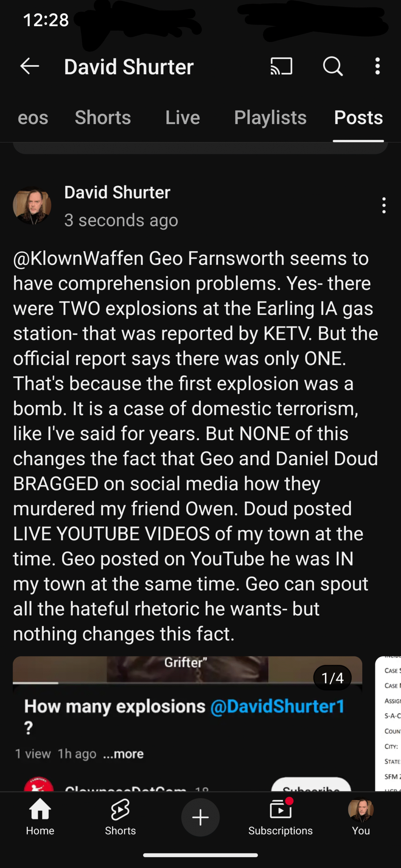Screen dimensions: 401x868
Task: Open the You profile tab
Action: [x=361, y=817]
